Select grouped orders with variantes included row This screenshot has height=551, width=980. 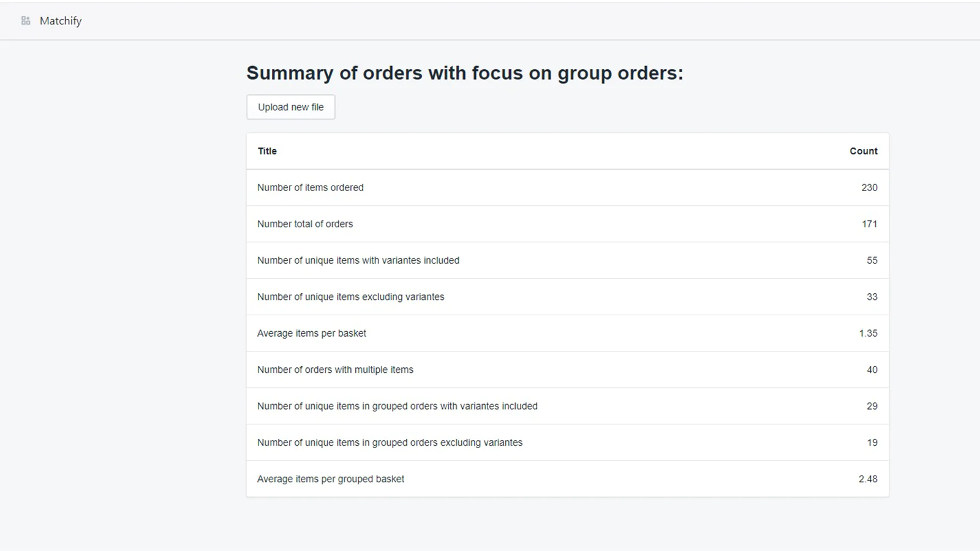click(x=568, y=406)
